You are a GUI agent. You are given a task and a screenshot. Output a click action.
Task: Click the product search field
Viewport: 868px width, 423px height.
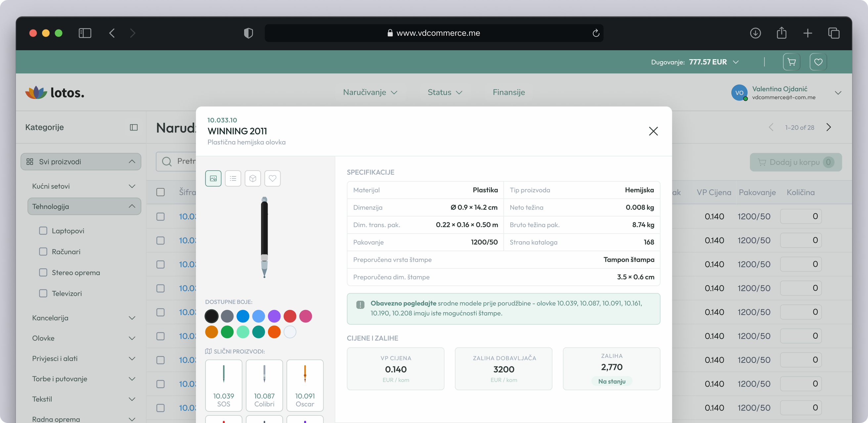(x=176, y=162)
